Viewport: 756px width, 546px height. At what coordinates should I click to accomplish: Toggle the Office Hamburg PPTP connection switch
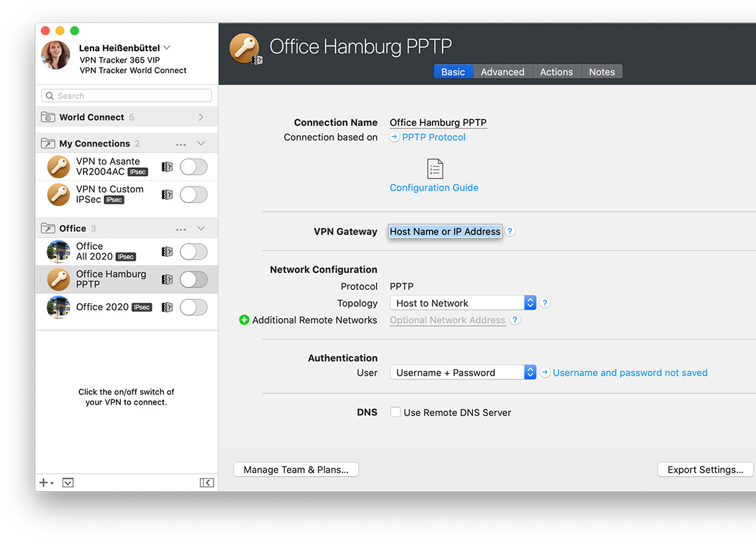pos(193,280)
